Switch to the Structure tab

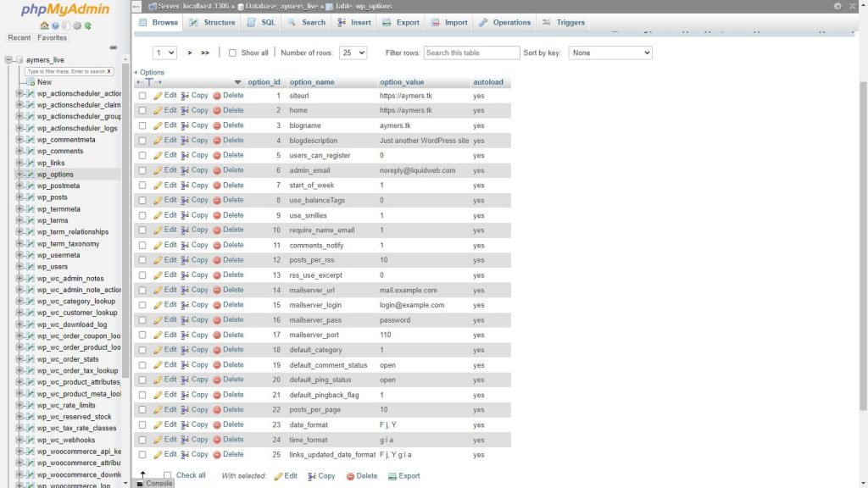pyautogui.click(x=212, y=23)
